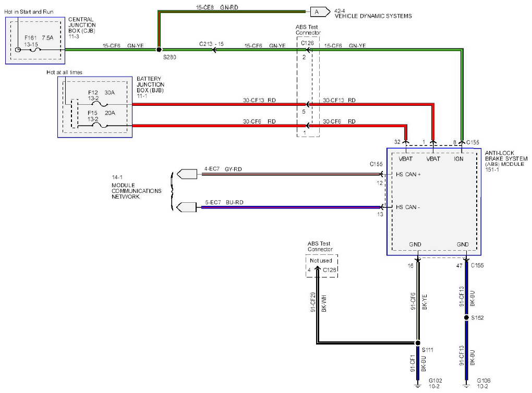The image size is (532, 393).
Task: Select the off-page arrow on the GY-RD wire
Action: pyautogui.click(x=187, y=174)
